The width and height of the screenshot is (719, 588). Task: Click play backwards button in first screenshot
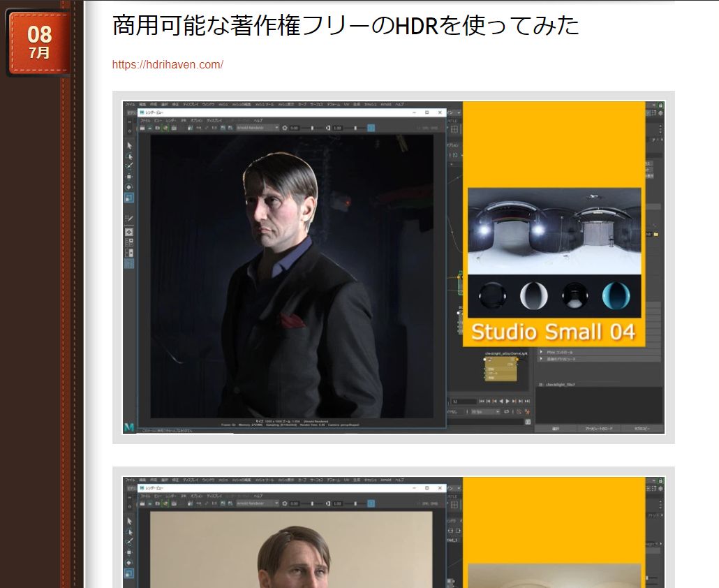click(501, 402)
